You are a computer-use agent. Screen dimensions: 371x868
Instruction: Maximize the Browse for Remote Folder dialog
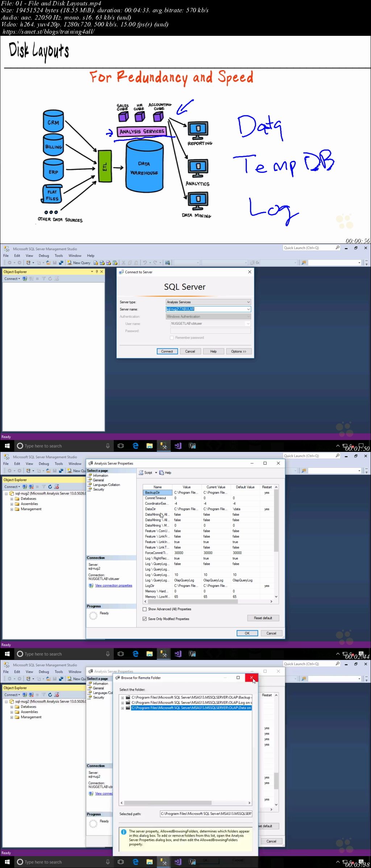pos(238,678)
